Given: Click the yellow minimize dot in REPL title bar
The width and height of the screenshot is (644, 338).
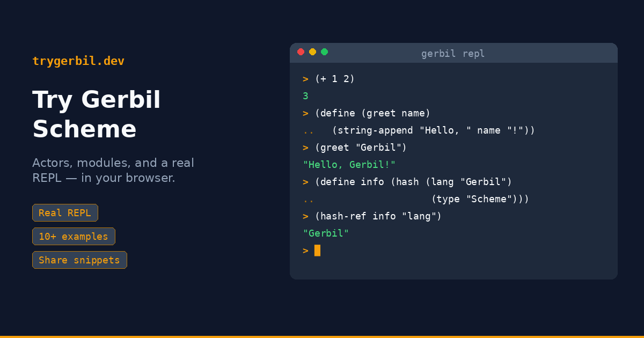Looking at the screenshot, I should coord(312,52).
